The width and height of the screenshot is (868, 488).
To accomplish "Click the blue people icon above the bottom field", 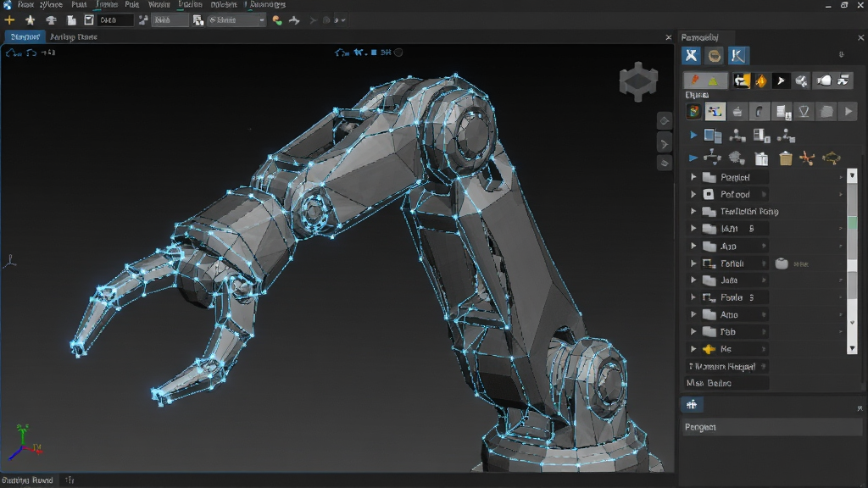I will 692,404.
